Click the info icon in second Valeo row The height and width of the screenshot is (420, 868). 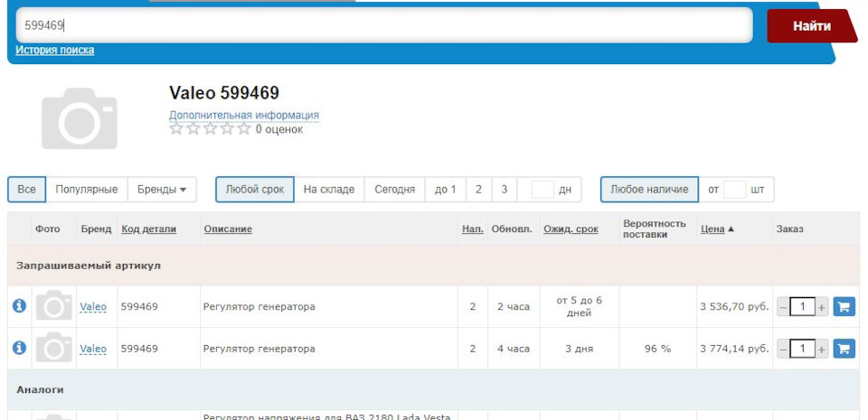point(19,348)
